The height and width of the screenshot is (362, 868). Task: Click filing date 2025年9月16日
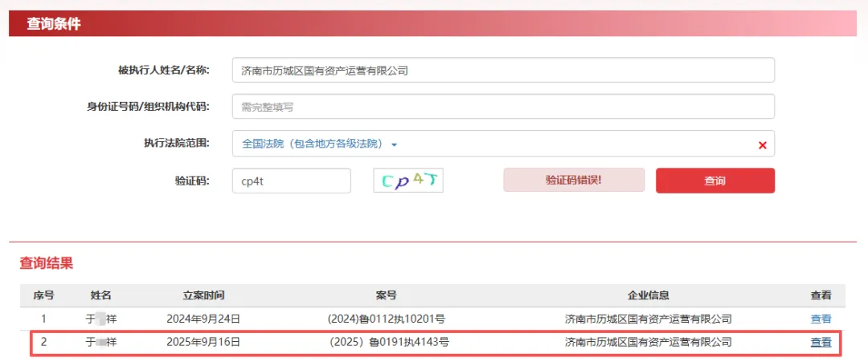[203, 343]
